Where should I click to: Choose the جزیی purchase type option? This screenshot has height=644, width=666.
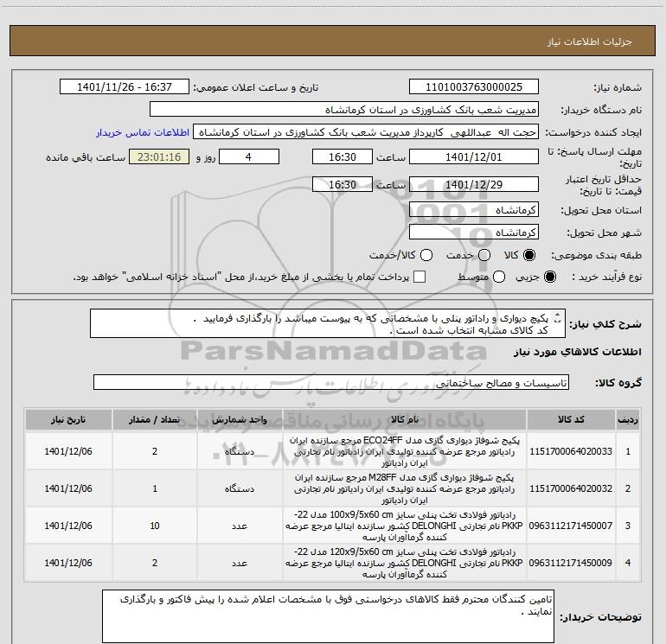click(x=549, y=277)
